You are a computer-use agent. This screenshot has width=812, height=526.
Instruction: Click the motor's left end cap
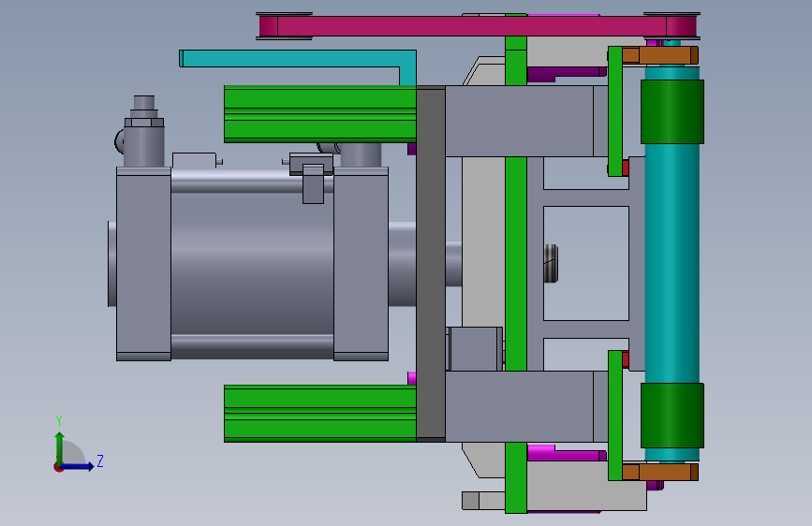click(143, 264)
